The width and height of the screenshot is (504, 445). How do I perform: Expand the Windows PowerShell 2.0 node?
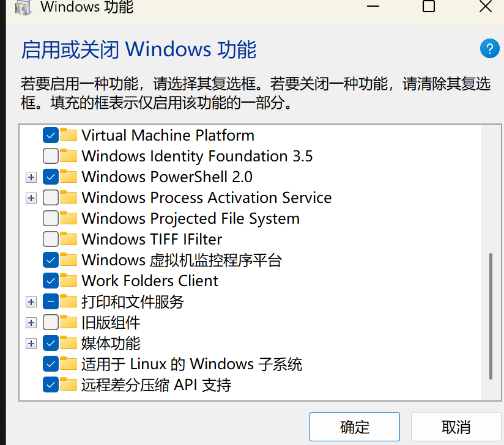31,177
